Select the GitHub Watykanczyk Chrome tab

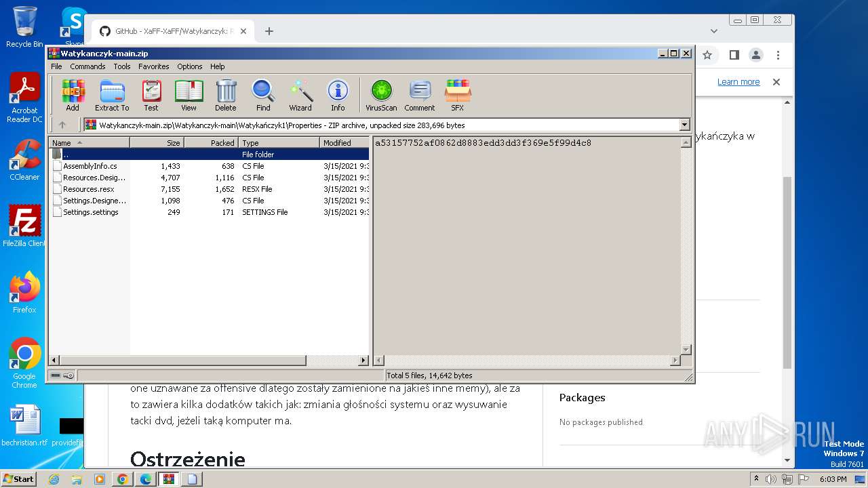click(x=173, y=31)
